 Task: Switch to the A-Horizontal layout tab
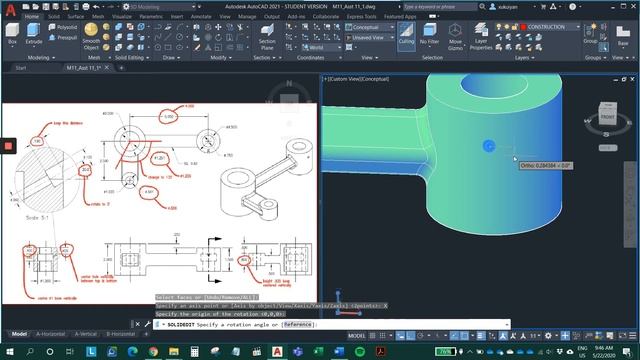(x=51, y=334)
